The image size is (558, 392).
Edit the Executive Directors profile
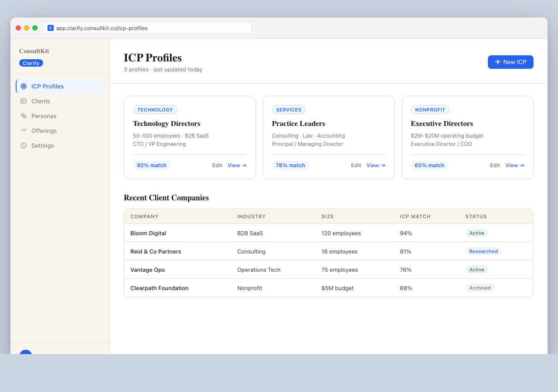[494, 165]
